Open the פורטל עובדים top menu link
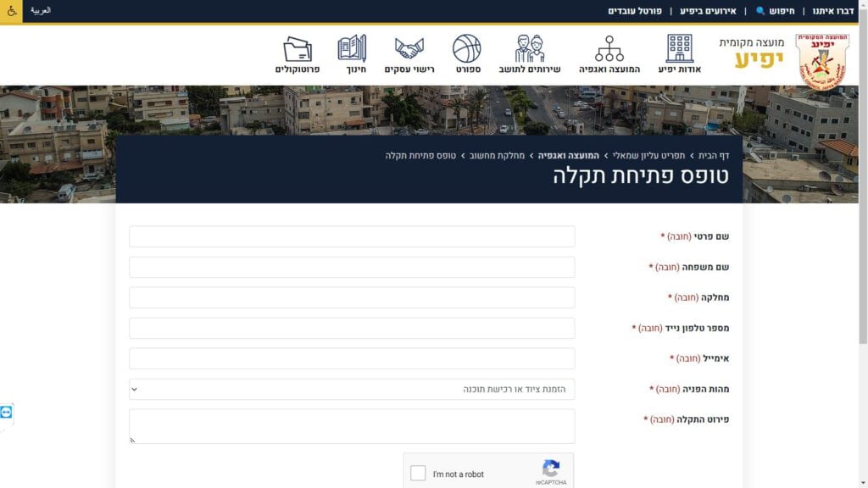868x488 pixels. click(x=636, y=11)
